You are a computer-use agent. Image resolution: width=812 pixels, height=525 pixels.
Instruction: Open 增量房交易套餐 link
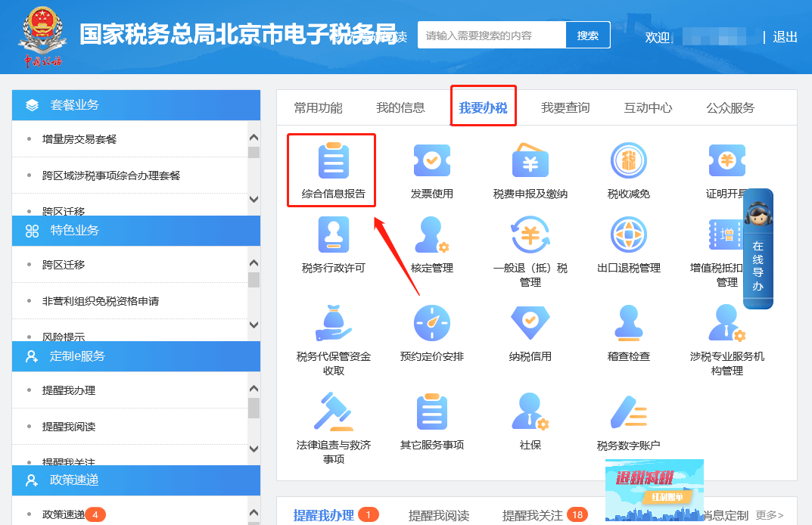click(x=79, y=139)
